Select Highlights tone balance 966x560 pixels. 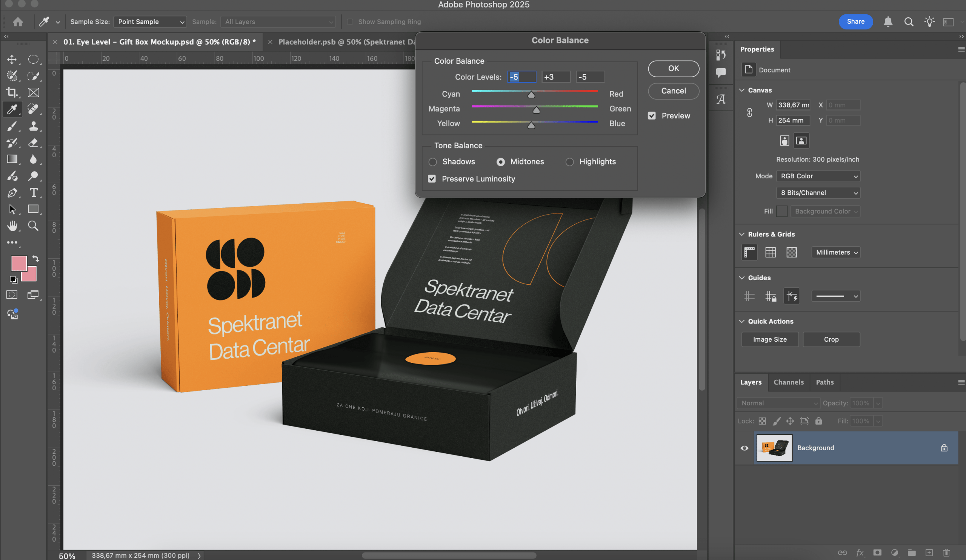(x=570, y=162)
